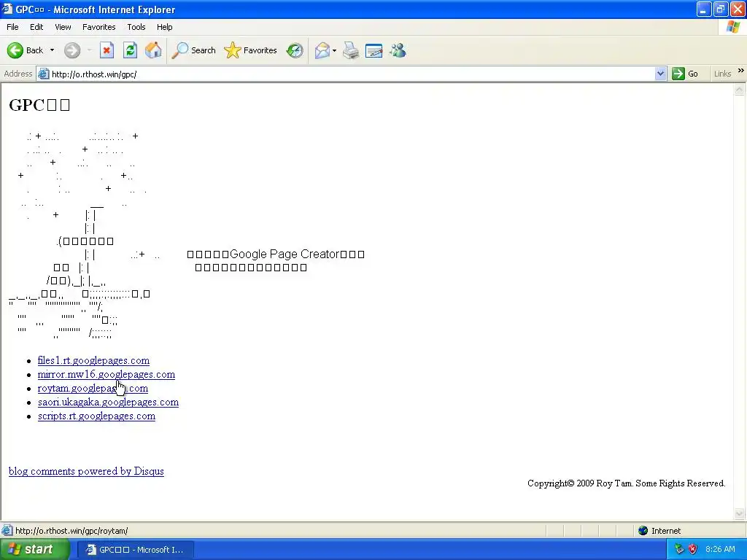
Task: Open the Search pane from the toolbar
Action: (193, 50)
